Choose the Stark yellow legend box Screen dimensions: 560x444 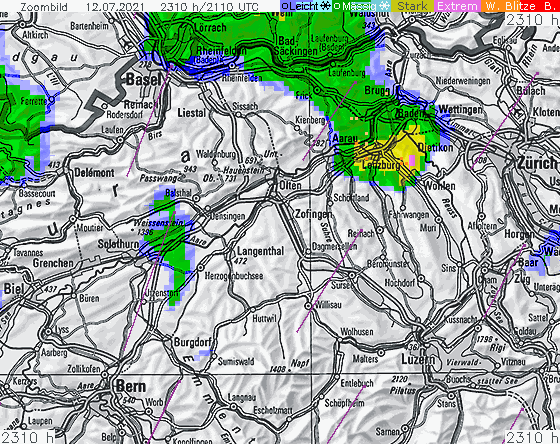tap(412, 6)
